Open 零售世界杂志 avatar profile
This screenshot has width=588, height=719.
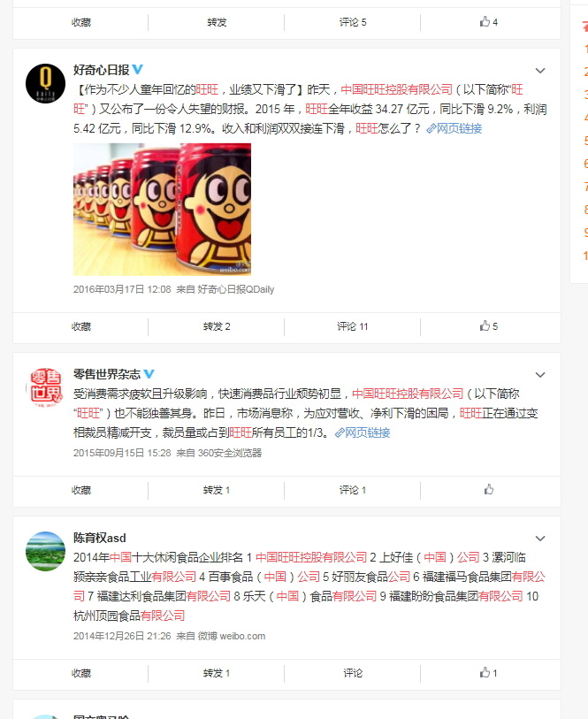click(45, 387)
